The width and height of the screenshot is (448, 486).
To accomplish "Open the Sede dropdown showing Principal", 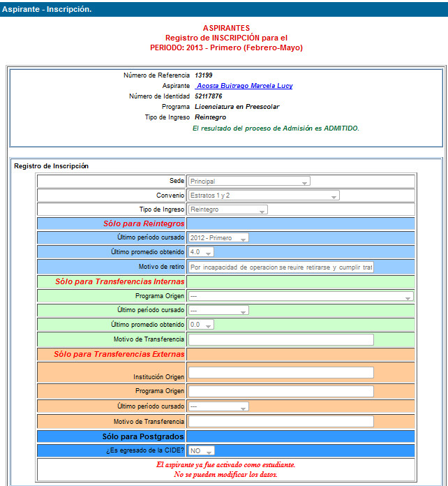I will tap(249, 182).
